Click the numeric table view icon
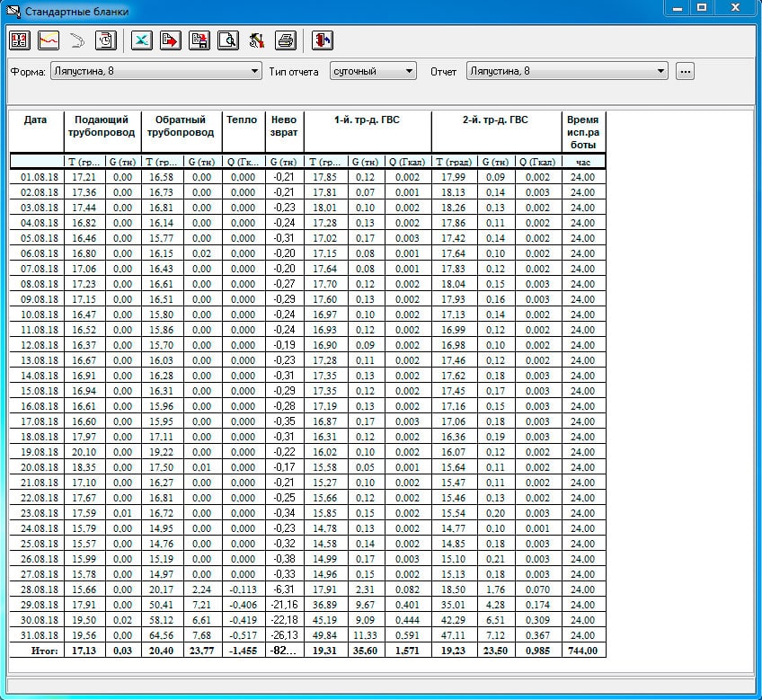 coord(20,40)
